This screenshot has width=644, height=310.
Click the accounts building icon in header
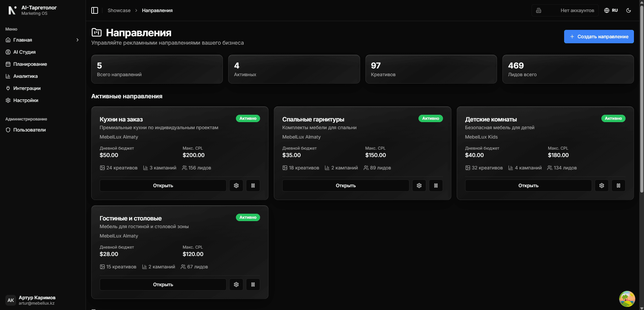[539, 10]
